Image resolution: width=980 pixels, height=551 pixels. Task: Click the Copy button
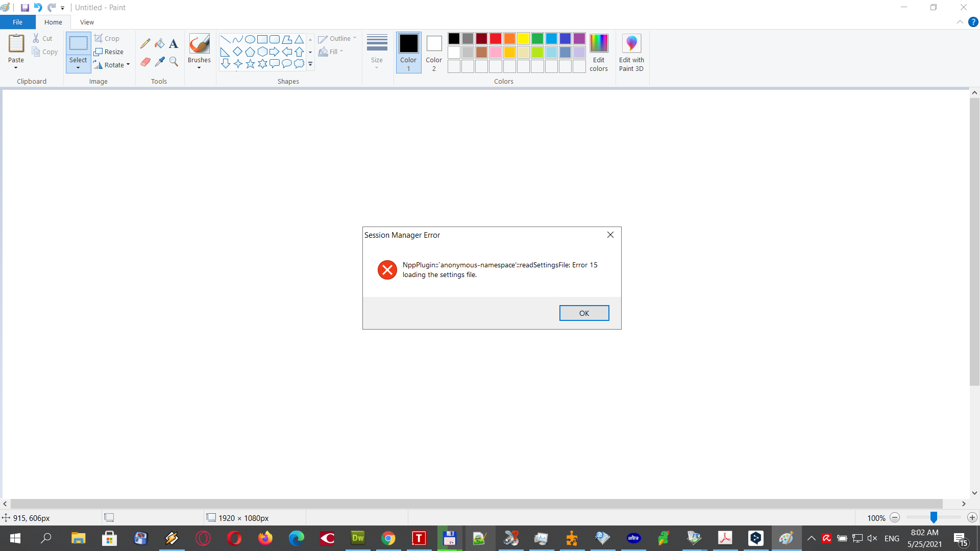click(x=44, y=52)
